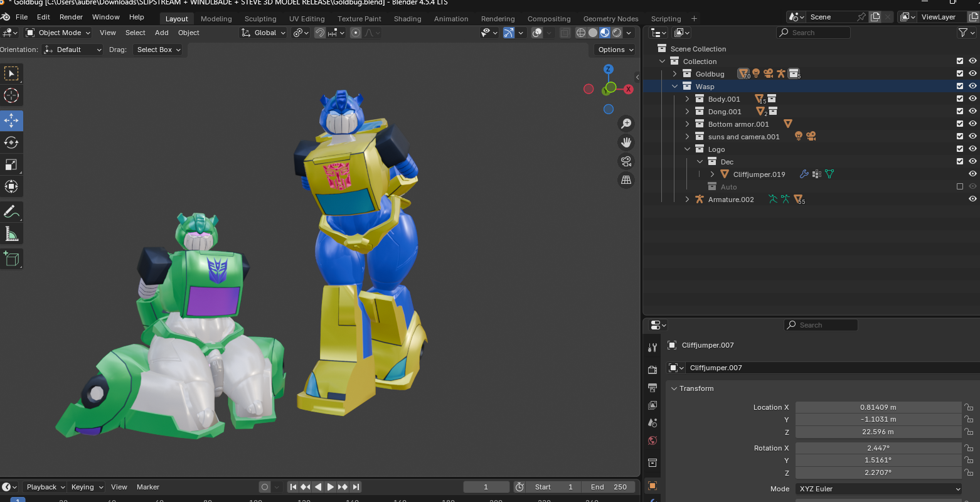The image size is (980, 502).
Task: Uncheck the Goldbug collection exclude checkbox
Action: [x=960, y=74]
